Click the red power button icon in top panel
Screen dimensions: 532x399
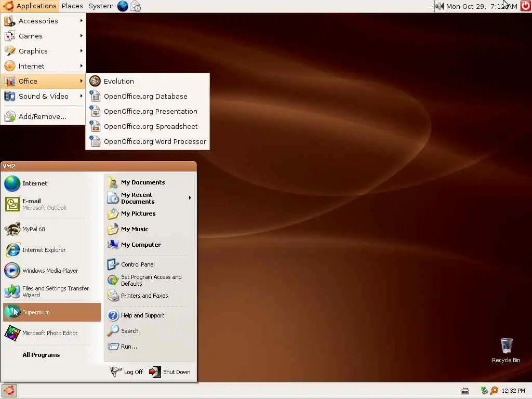tap(526, 6)
